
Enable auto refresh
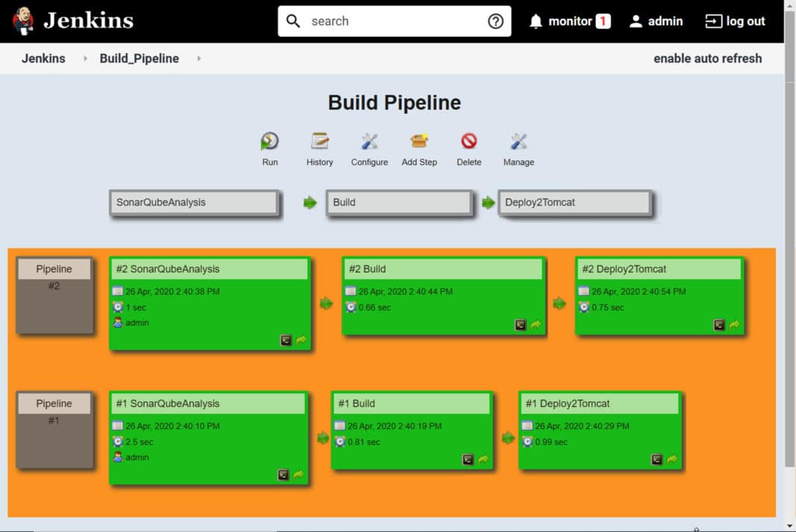tap(707, 58)
